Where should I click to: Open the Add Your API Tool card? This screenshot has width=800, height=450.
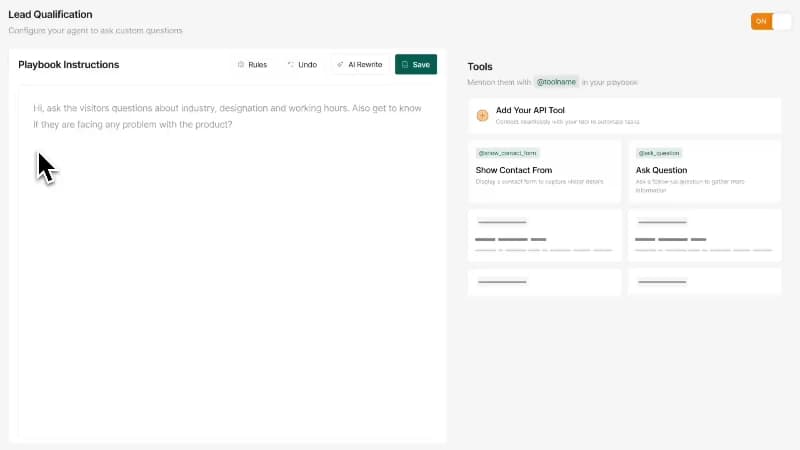(x=624, y=116)
